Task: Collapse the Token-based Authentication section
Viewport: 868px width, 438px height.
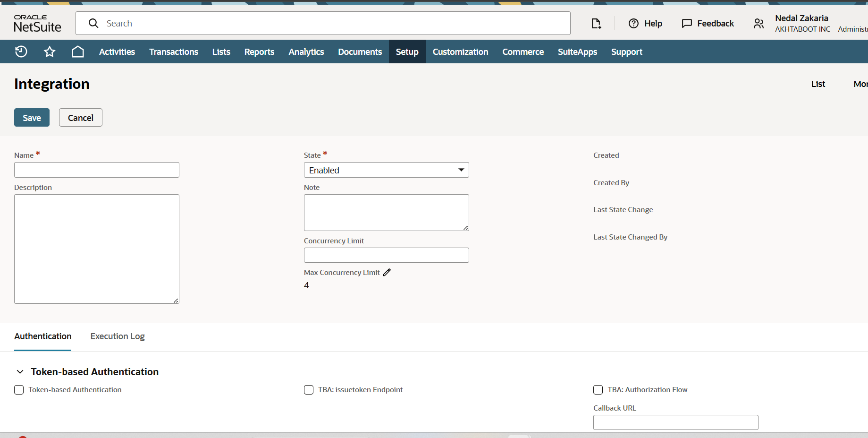Action: pos(20,372)
